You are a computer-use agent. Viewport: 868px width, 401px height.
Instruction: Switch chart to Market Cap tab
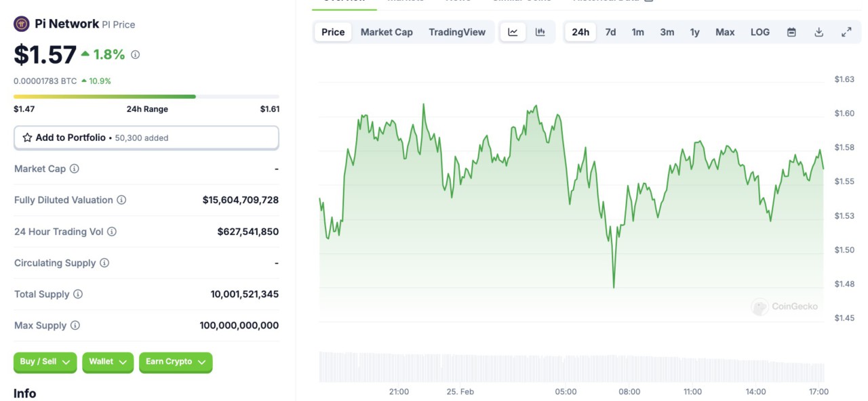tap(387, 32)
